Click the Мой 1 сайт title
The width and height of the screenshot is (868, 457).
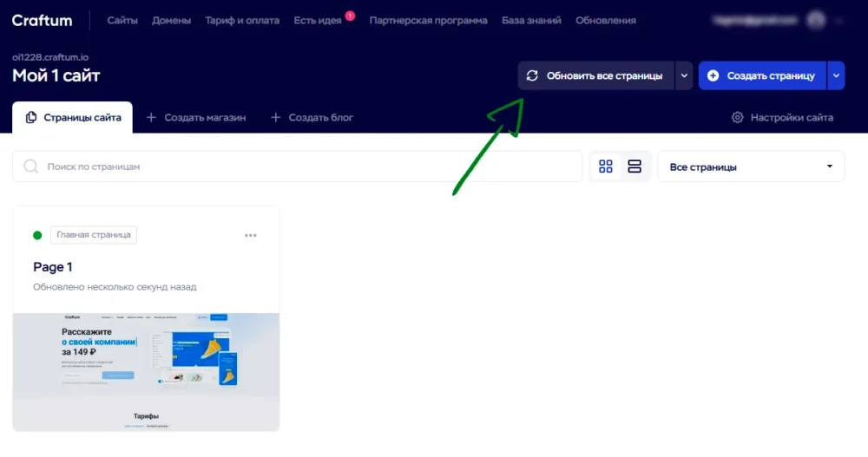56,75
